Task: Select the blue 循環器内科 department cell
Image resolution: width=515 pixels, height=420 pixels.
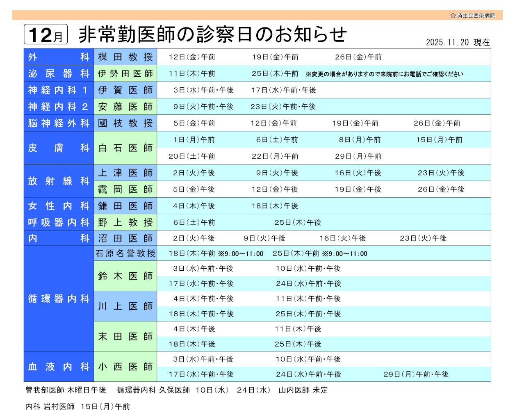Action: pyautogui.click(x=59, y=299)
